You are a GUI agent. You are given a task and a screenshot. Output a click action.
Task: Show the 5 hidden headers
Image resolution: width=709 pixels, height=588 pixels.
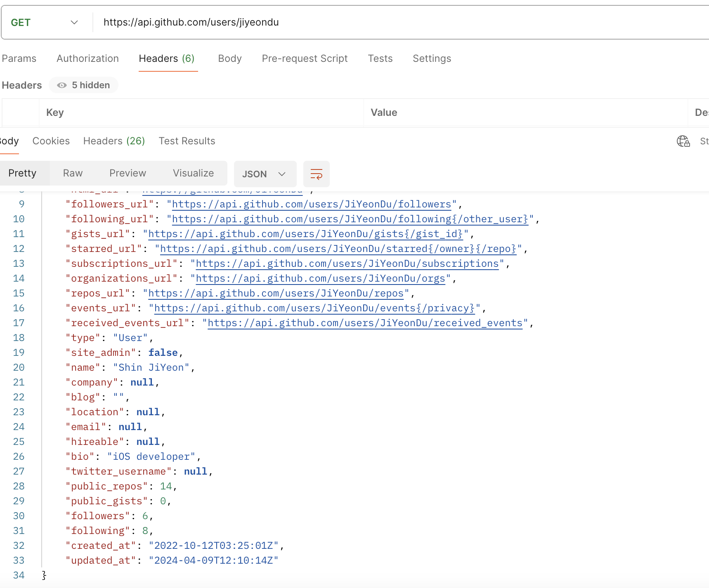pos(84,85)
